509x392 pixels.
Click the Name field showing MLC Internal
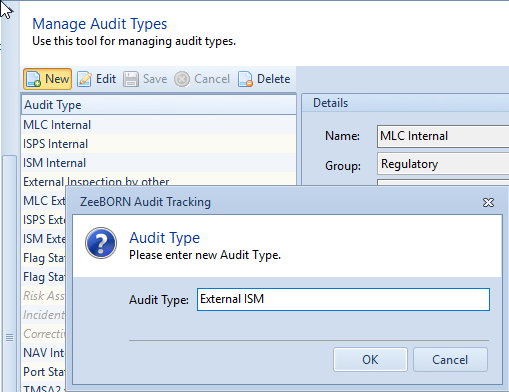click(443, 136)
